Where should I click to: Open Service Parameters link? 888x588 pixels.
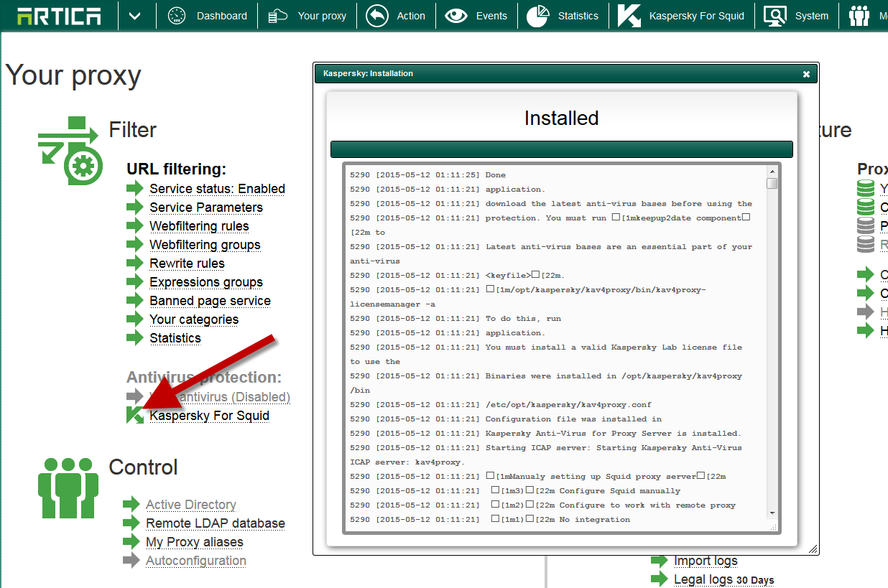click(206, 207)
